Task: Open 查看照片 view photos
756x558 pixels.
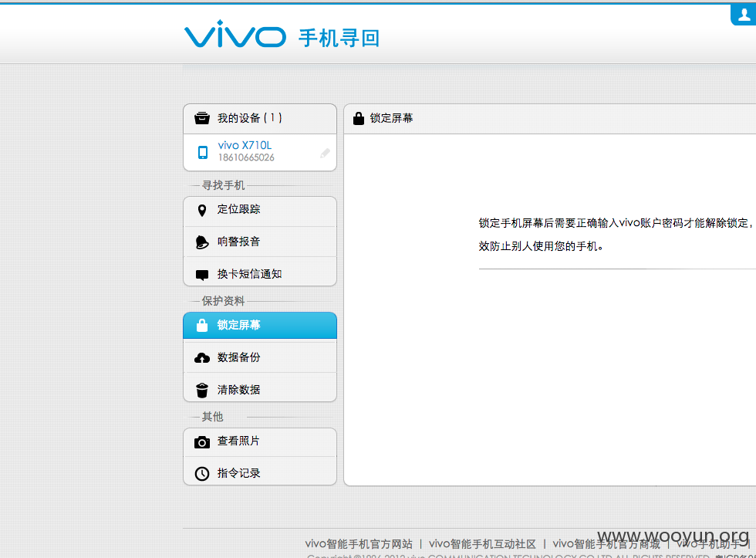Action: [x=260, y=442]
